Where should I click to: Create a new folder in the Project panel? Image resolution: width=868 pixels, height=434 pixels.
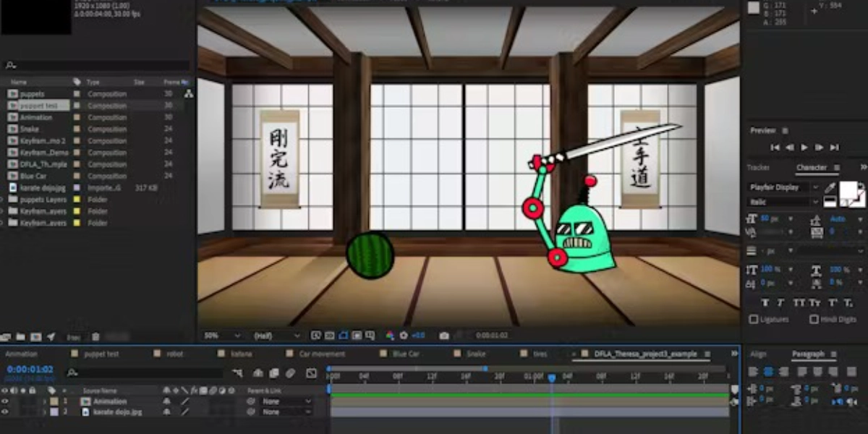pos(21,337)
